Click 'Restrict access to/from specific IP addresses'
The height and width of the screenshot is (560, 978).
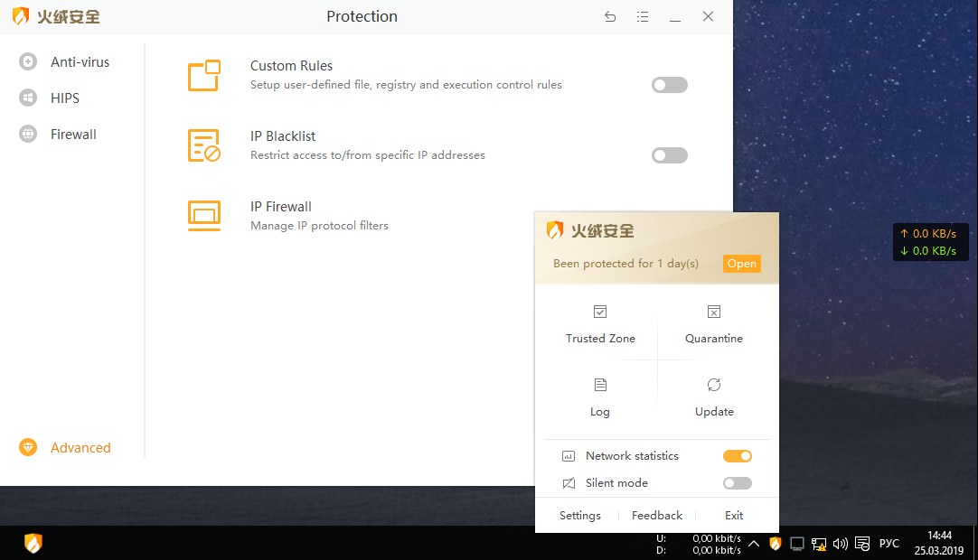click(367, 155)
